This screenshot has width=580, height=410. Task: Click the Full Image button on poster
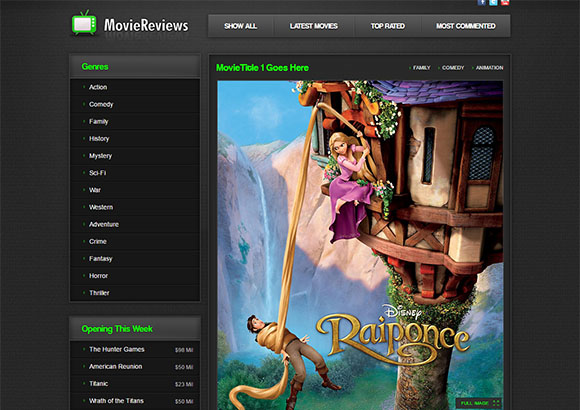point(479,403)
